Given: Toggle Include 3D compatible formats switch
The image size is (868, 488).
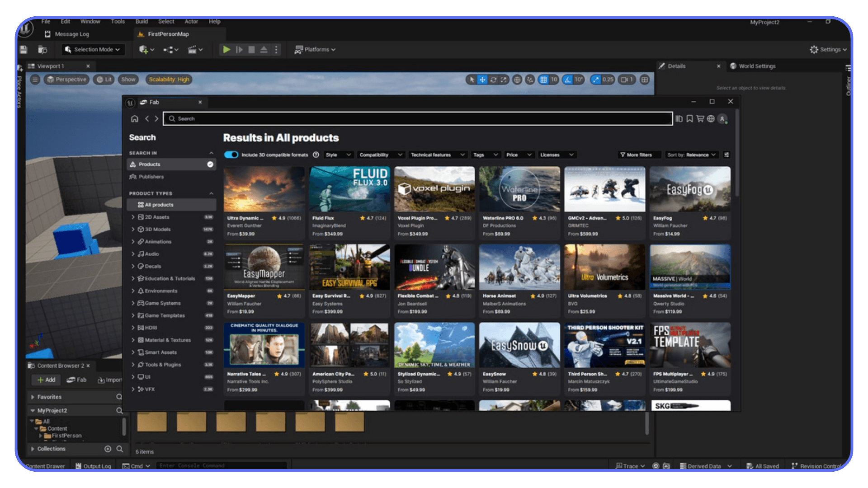Looking at the screenshot, I should pyautogui.click(x=231, y=155).
